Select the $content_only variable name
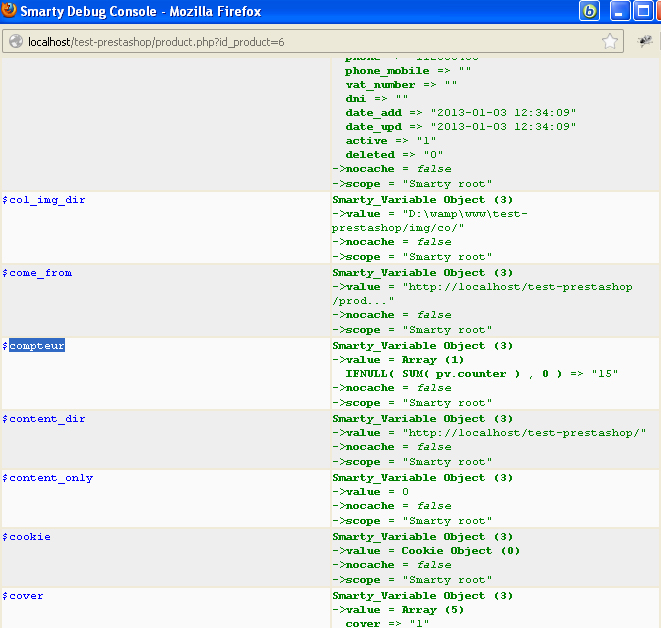Image resolution: width=661 pixels, height=628 pixels. (48, 478)
